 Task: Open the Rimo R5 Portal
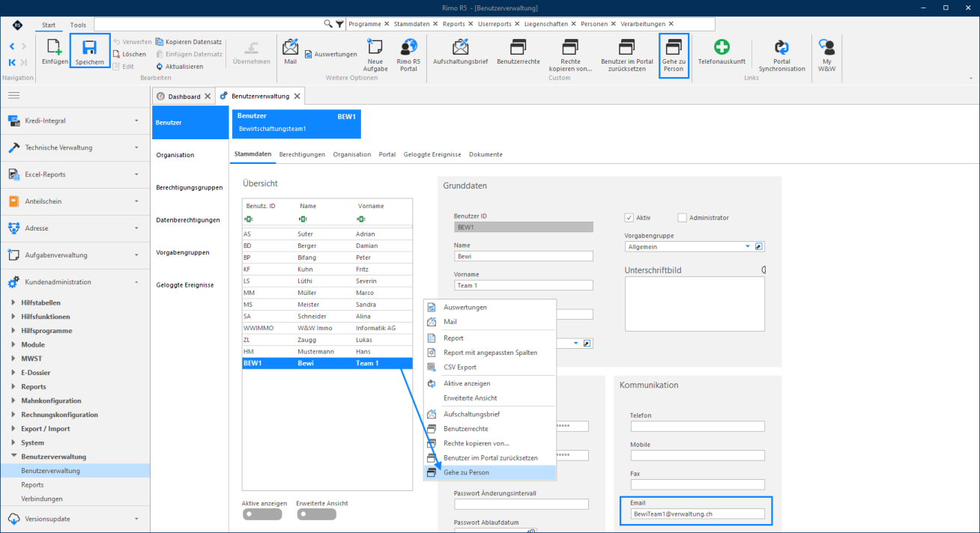(x=408, y=55)
